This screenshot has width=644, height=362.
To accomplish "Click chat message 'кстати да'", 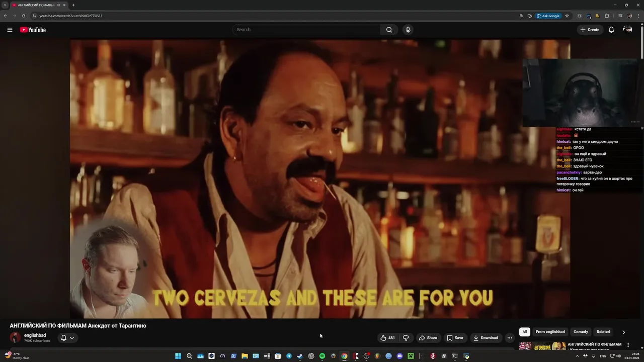I will (x=582, y=129).
